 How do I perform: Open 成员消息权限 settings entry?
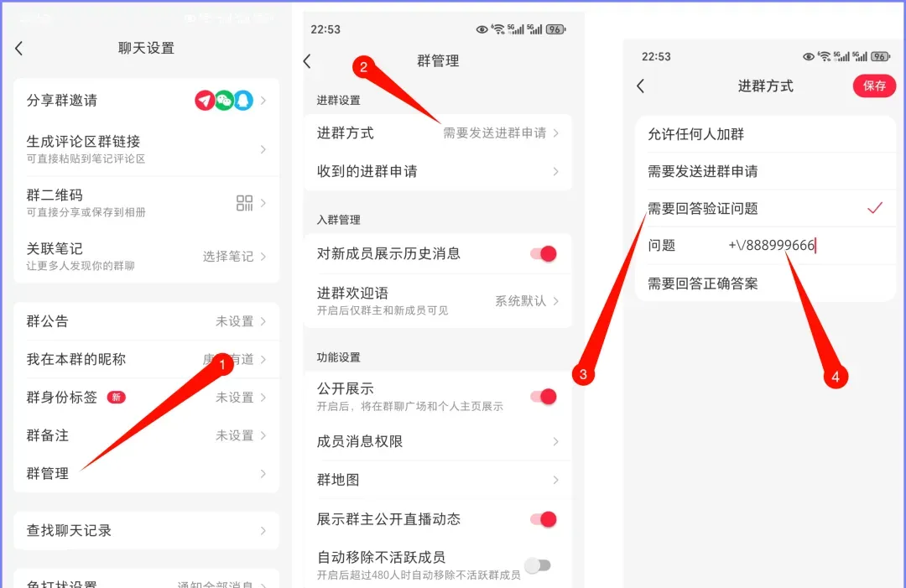tap(437, 441)
